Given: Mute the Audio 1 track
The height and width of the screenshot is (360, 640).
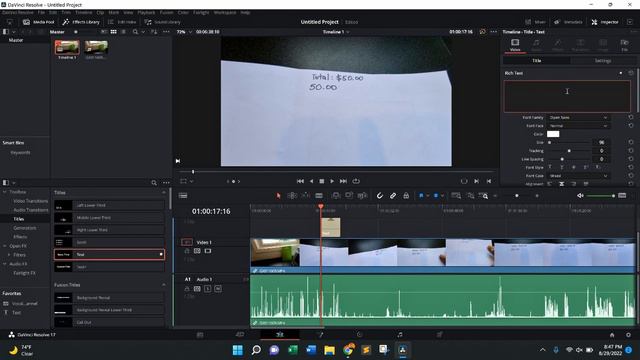Looking at the screenshot, I should 218,289.
